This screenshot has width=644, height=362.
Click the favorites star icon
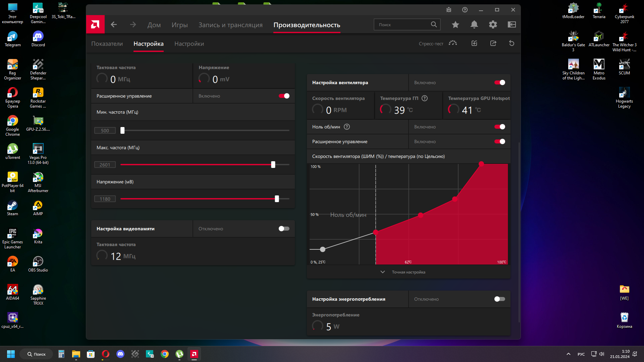pyautogui.click(x=455, y=24)
